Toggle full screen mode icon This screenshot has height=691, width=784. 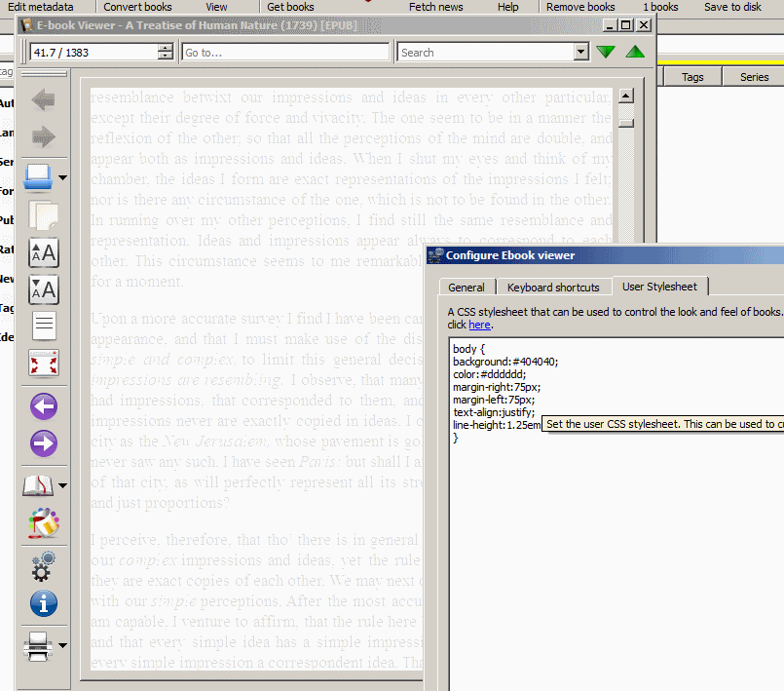click(x=44, y=363)
